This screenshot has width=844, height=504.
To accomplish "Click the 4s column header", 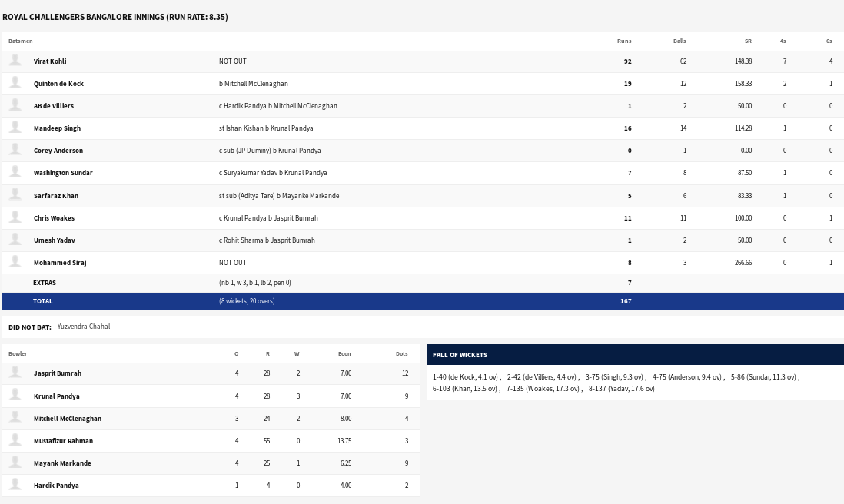I will click(x=783, y=41).
